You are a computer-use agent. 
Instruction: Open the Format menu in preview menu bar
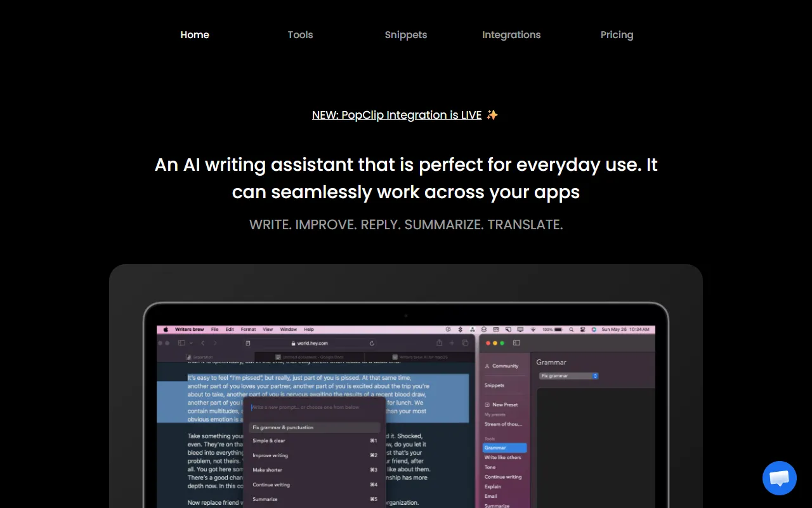[248, 330]
